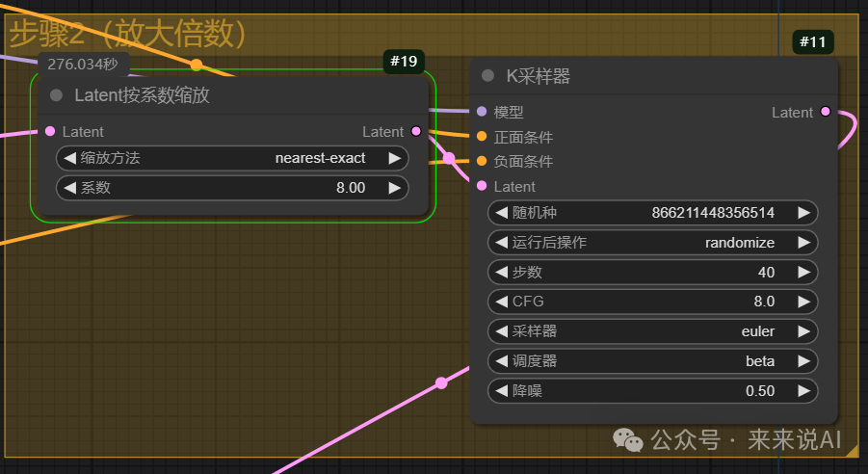Viewport: 868px width, 474px height.
Task: Click the Latent input socket on Latent按系数缩放
Action: coord(50,131)
